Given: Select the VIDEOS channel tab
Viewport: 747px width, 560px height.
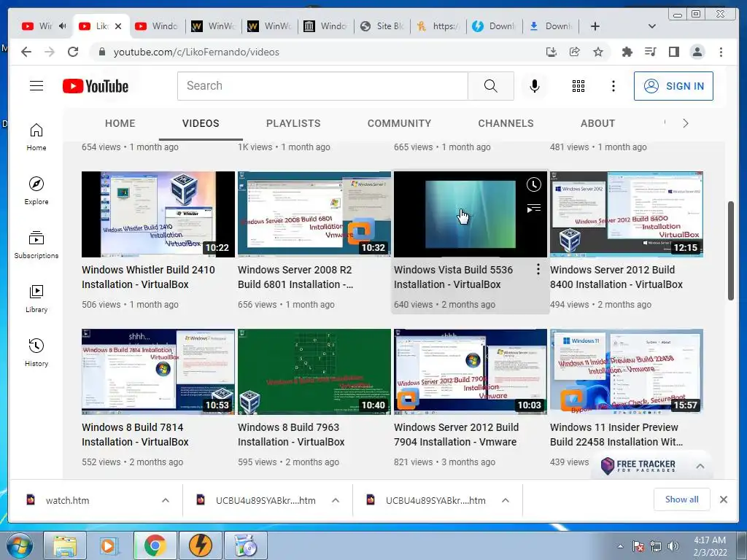Looking at the screenshot, I should coord(201,123).
